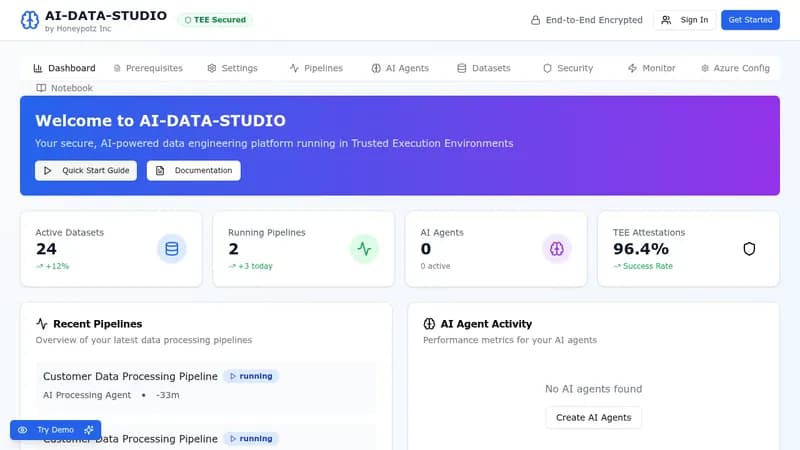Open the Settings tab
The width and height of the screenshot is (800, 450).
(232, 68)
